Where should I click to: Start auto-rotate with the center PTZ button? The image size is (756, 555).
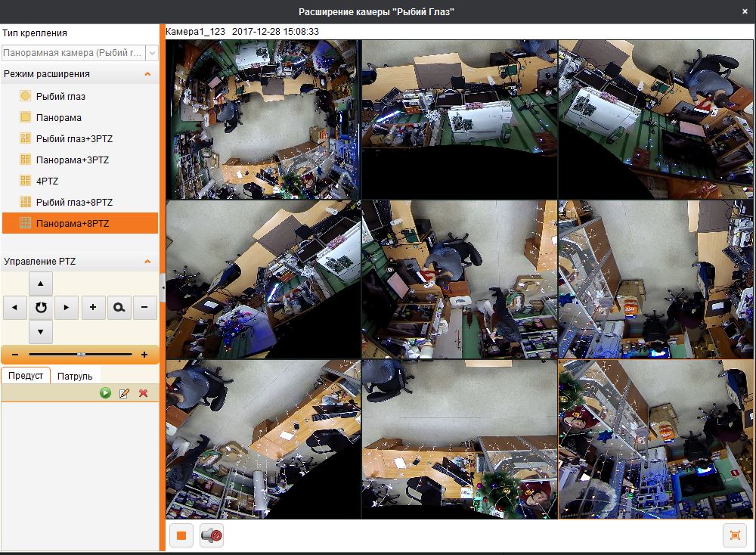[41, 307]
